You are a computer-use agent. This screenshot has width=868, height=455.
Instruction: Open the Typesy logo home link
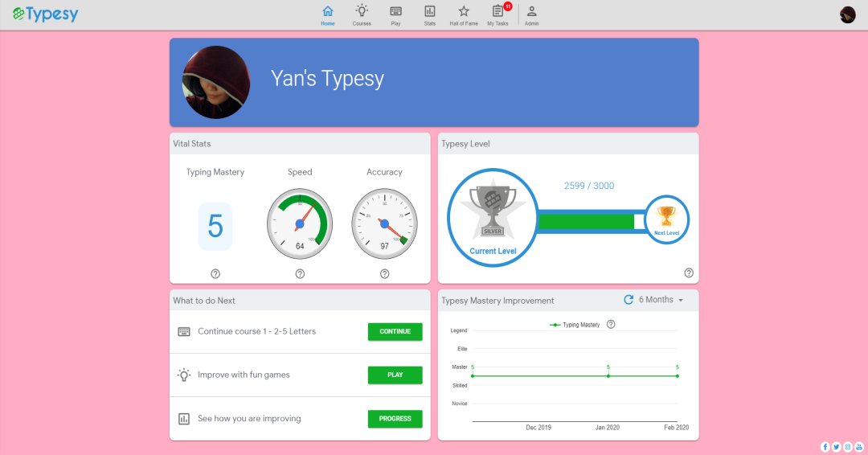pyautogui.click(x=45, y=14)
